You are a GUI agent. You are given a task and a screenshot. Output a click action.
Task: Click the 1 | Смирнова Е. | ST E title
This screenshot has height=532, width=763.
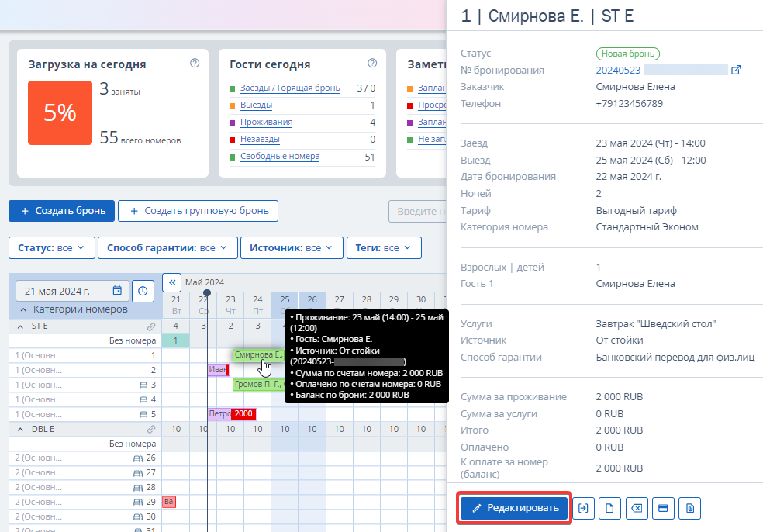pyautogui.click(x=547, y=16)
